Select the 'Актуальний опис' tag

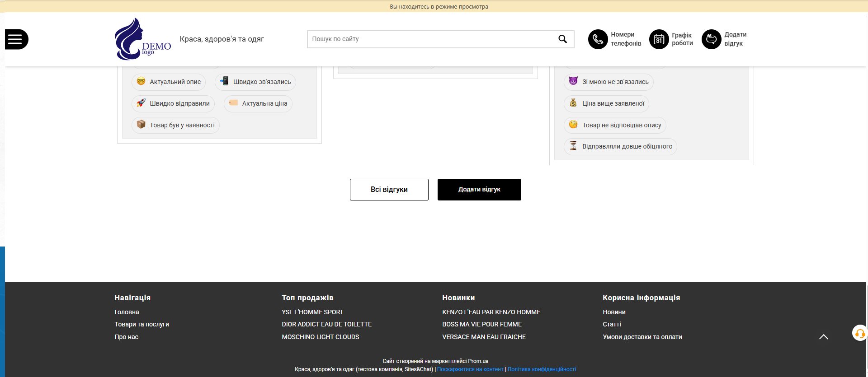point(169,82)
